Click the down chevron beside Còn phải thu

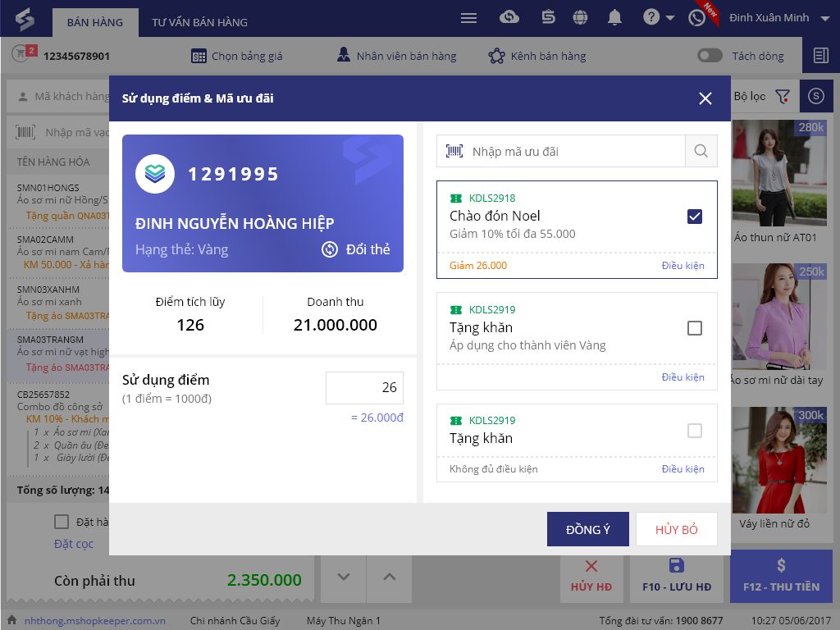[x=344, y=577]
